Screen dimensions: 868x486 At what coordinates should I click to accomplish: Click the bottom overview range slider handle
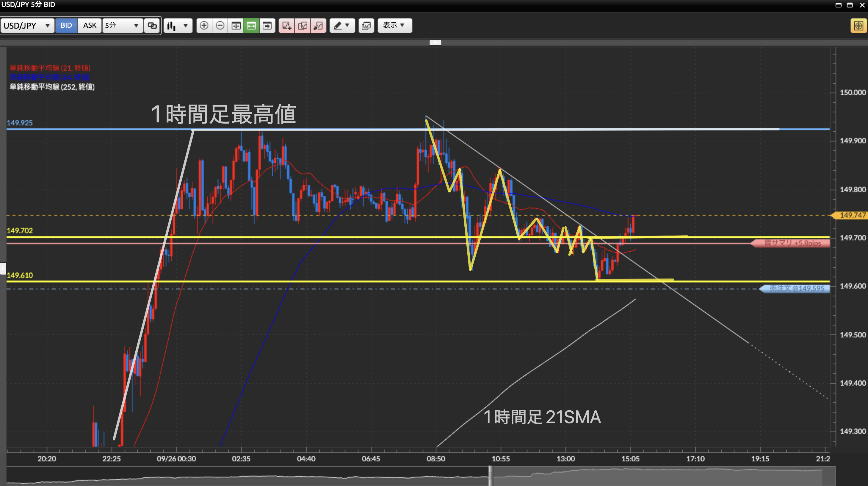tap(491, 476)
